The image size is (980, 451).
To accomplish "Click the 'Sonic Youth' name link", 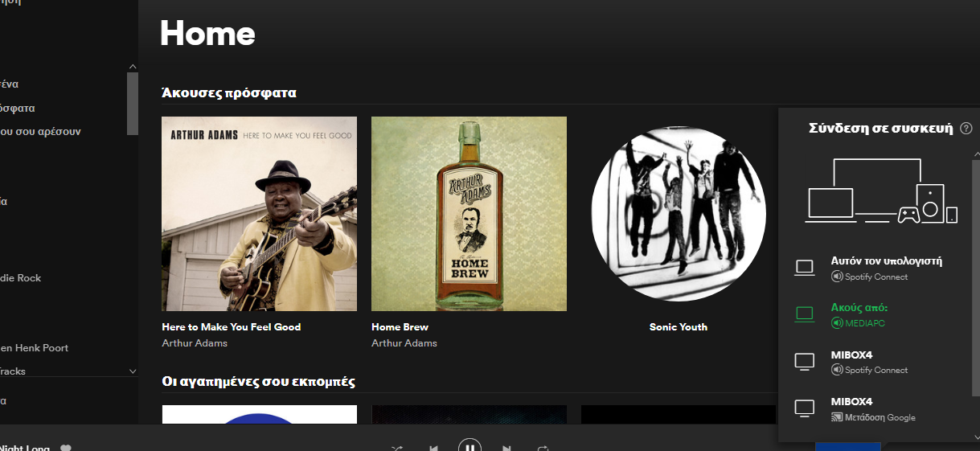I will coord(679,327).
